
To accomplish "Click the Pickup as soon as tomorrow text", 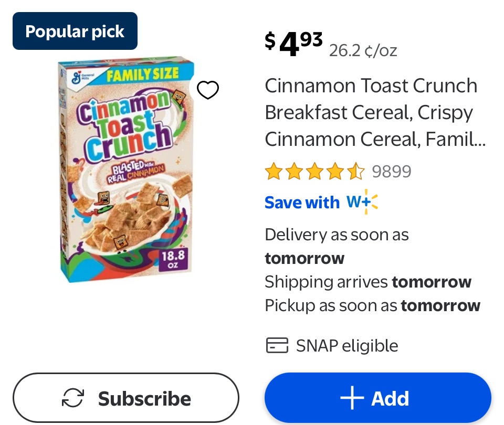I will [x=372, y=305].
